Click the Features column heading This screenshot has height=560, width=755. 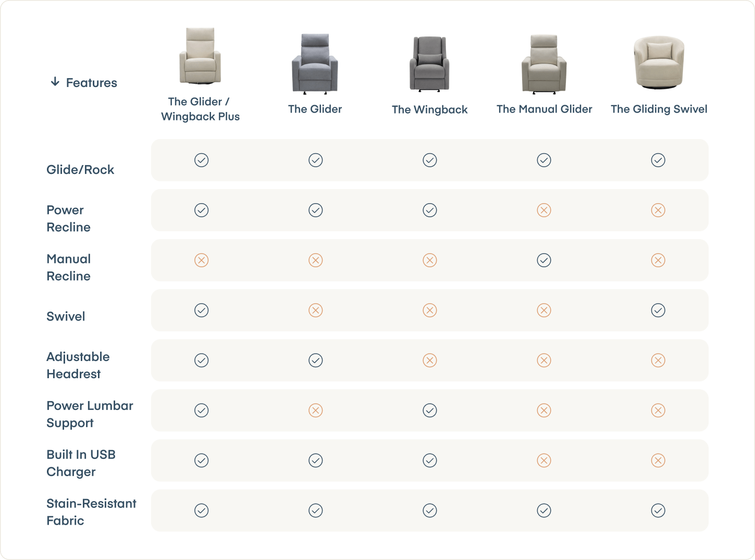[91, 83]
